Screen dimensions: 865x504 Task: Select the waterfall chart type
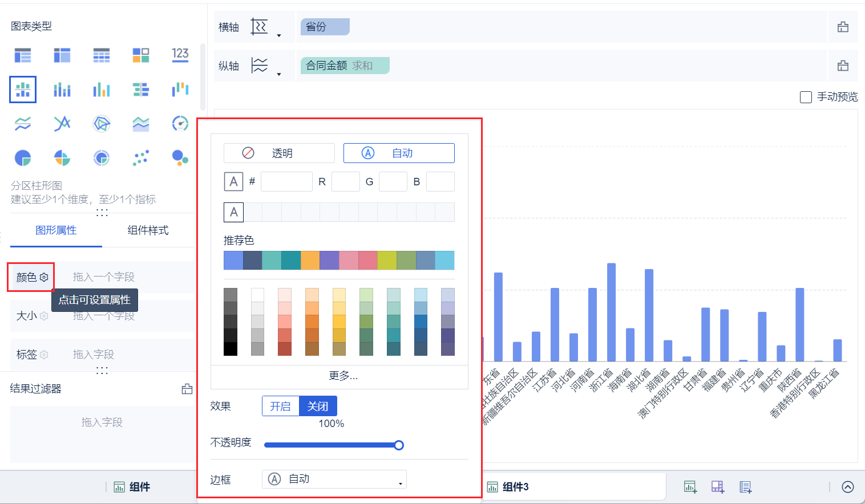pos(180,90)
